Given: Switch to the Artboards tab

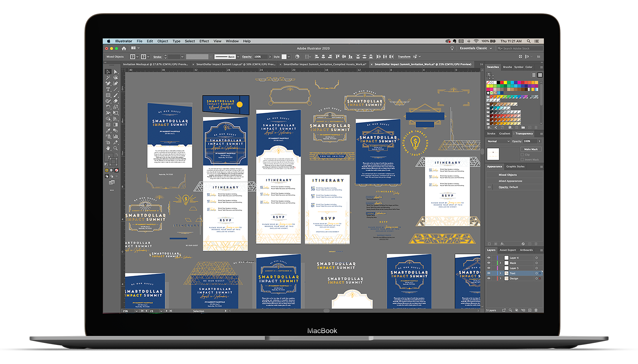Looking at the screenshot, I should tap(526, 250).
